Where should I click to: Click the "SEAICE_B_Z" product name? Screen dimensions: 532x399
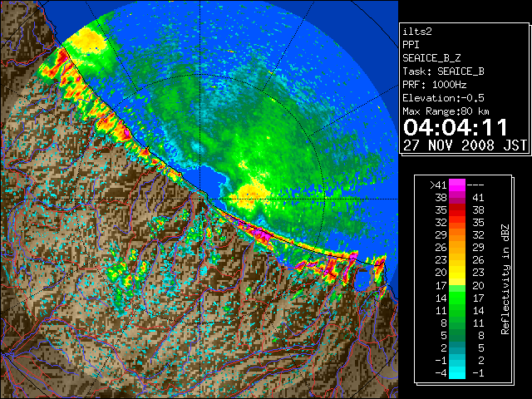pyautogui.click(x=431, y=58)
